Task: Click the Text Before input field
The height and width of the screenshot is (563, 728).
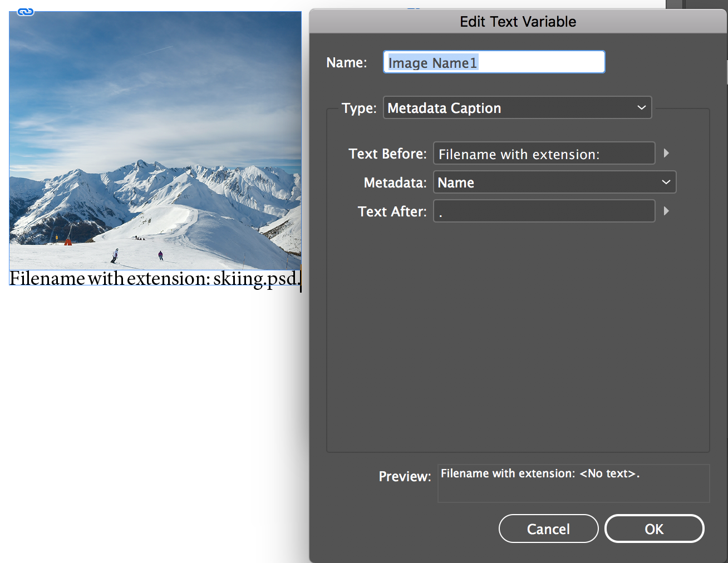Action: tap(544, 154)
